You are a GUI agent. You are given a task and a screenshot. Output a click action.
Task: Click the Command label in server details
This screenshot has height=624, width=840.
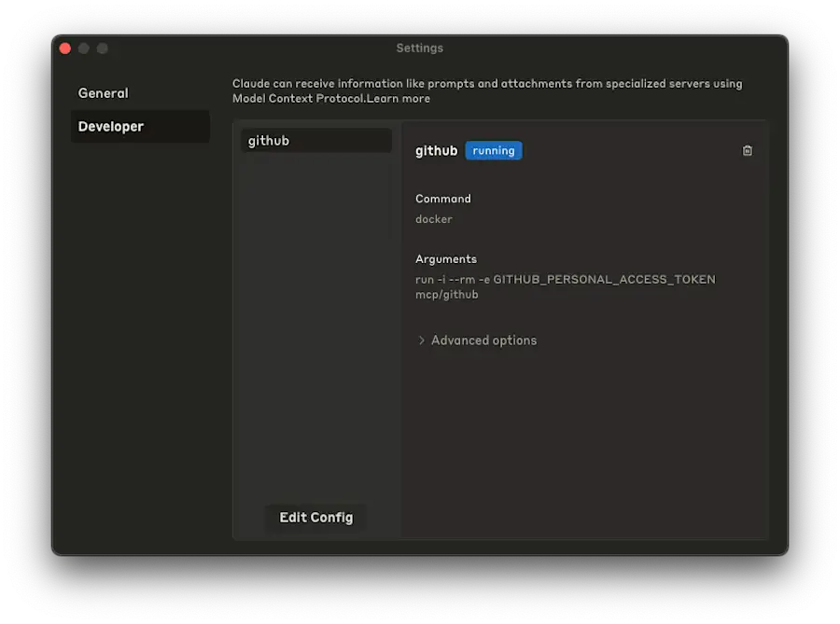pyautogui.click(x=442, y=199)
